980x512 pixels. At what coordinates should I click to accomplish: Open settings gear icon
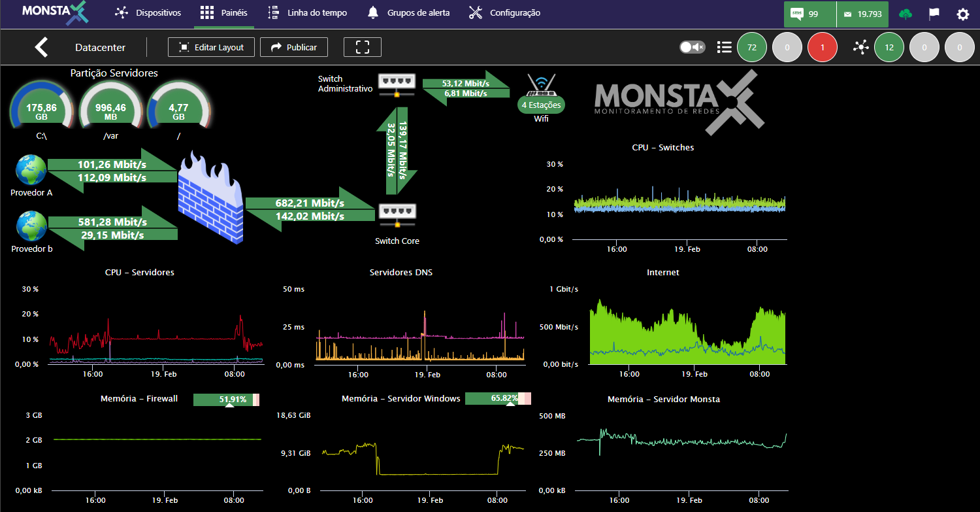(963, 14)
